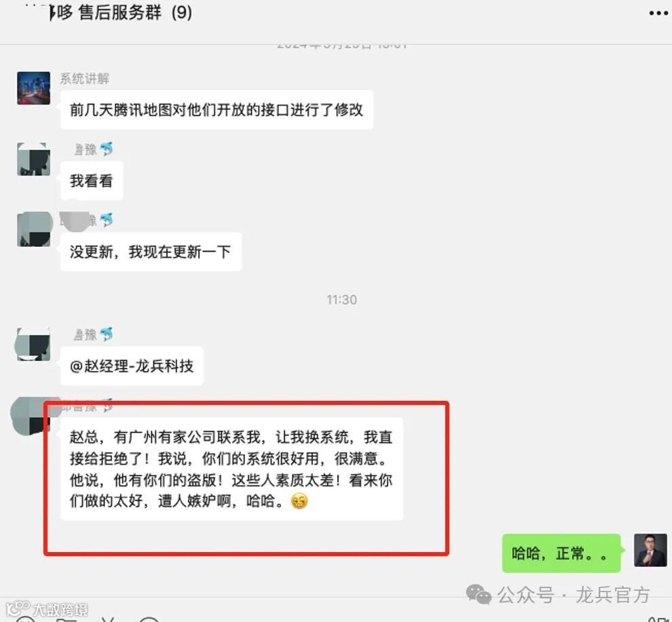The image size is (672, 622).
Task: Click the 系统讲解 sender name
Action: click(84, 79)
